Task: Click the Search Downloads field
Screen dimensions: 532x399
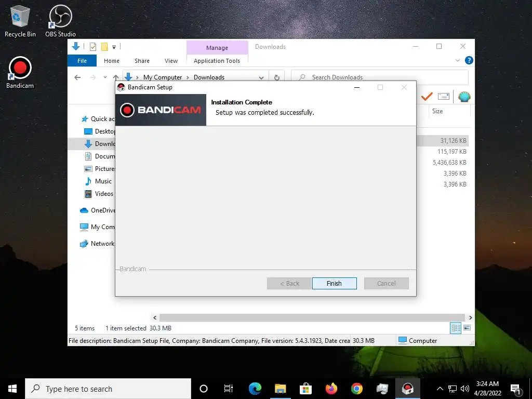Action: tap(380, 77)
